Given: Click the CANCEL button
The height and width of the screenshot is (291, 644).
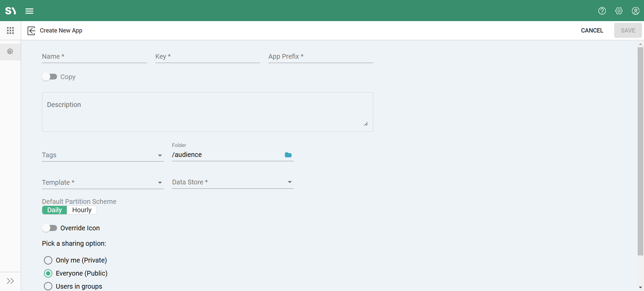Looking at the screenshot, I should coord(592,31).
